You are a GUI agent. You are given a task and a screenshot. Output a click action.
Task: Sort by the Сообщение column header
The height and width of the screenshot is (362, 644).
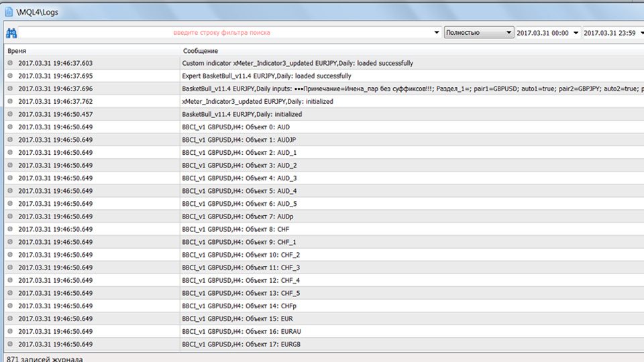(409, 51)
